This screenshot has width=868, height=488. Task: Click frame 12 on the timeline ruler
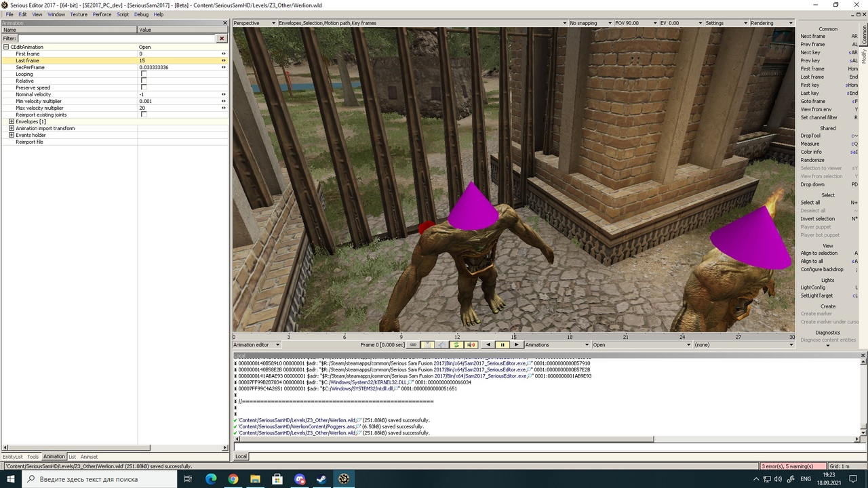point(458,337)
